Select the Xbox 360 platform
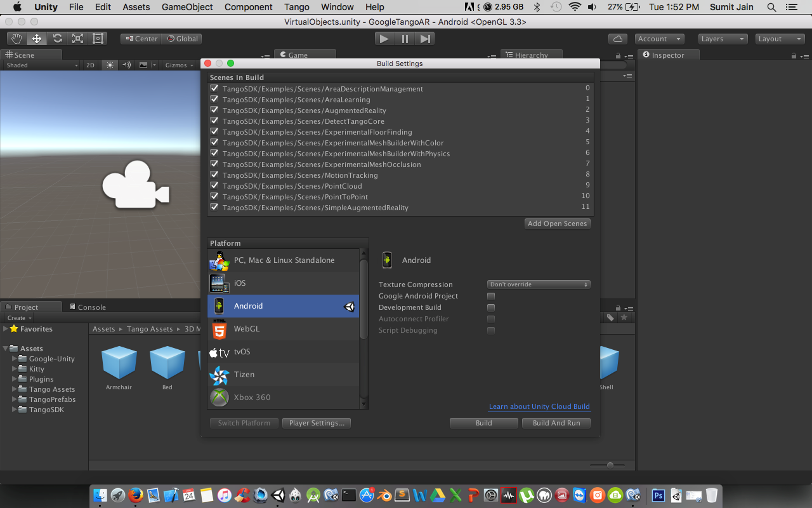The width and height of the screenshot is (812, 508). (283, 398)
